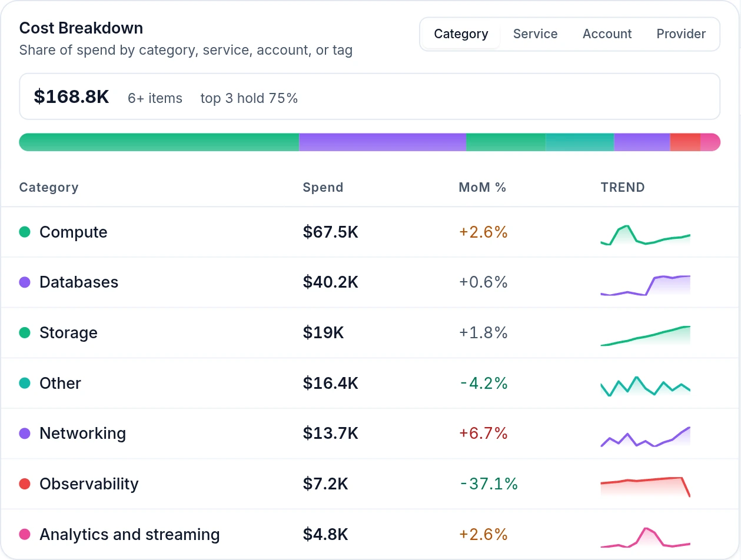741x560 pixels.
Task: Click the pink segment ending the bar
Action: [710, 142]
